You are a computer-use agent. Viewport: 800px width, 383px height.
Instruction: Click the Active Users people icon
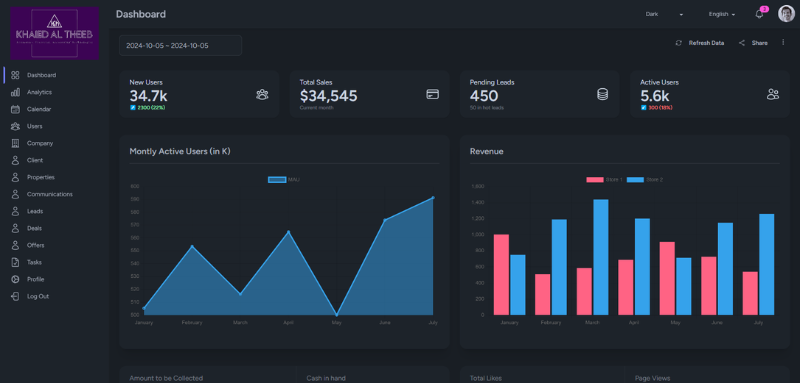tap(773, 94)
